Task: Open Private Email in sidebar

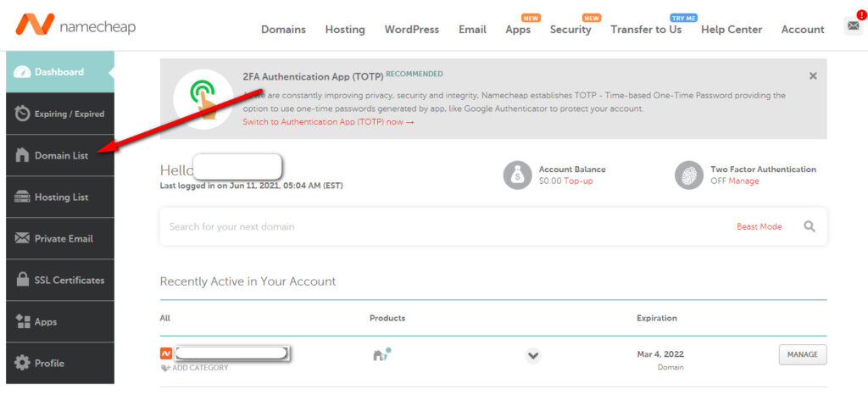Action: pyautogui.click(x=60, y=238)
